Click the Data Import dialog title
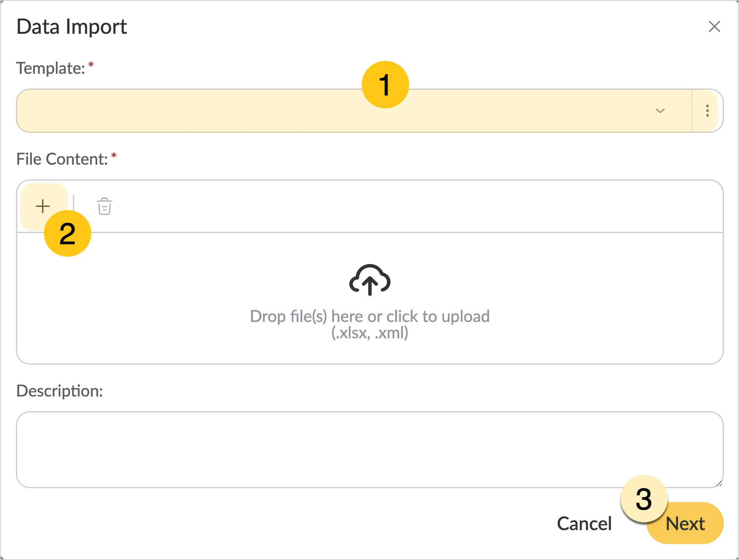Viewport: 739px width, 560px height. 72,27
